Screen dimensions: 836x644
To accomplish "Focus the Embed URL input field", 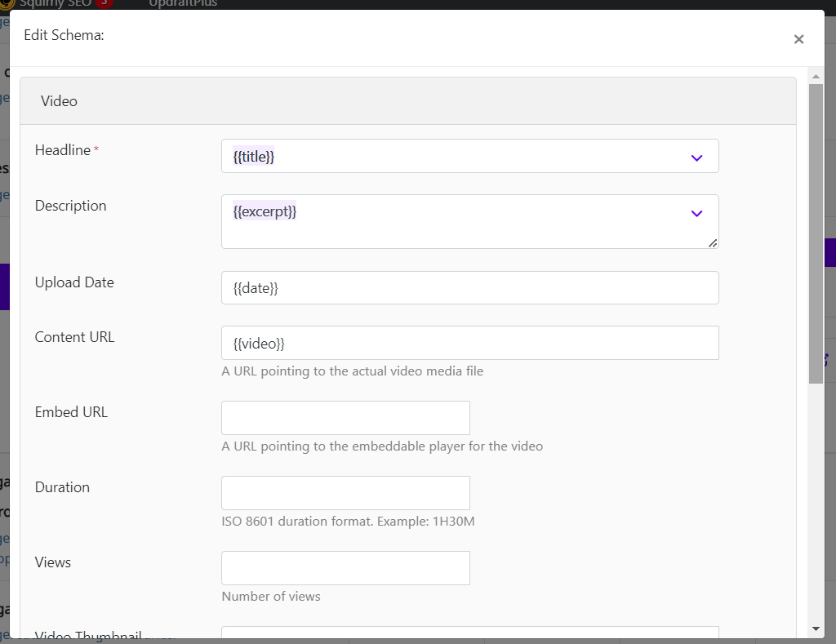I will coord(345,418).
